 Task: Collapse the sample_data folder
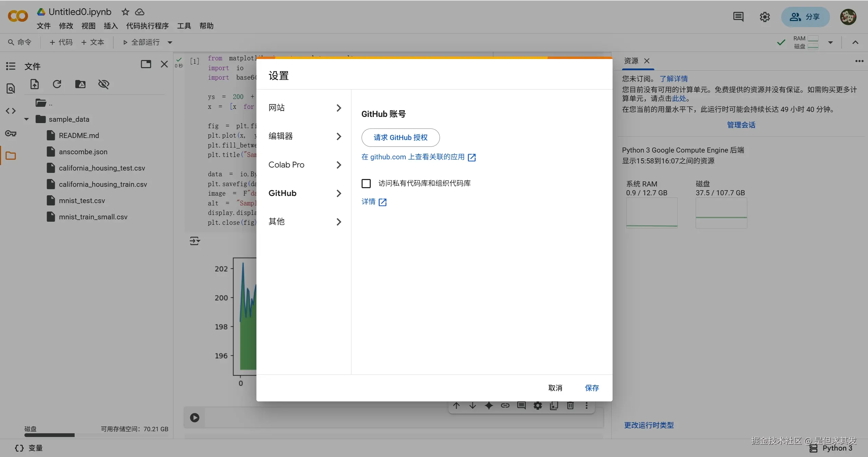coord(26,119)
